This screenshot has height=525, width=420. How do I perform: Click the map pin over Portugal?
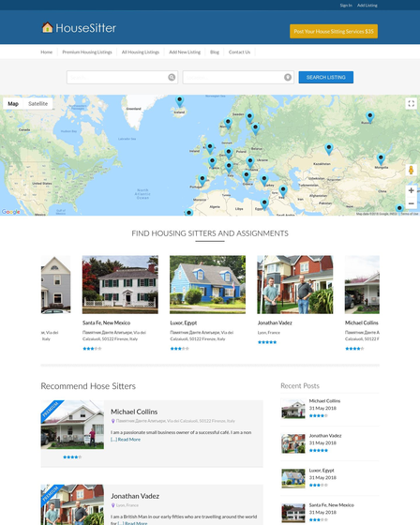pyautogui.click(x=202, y=180)
